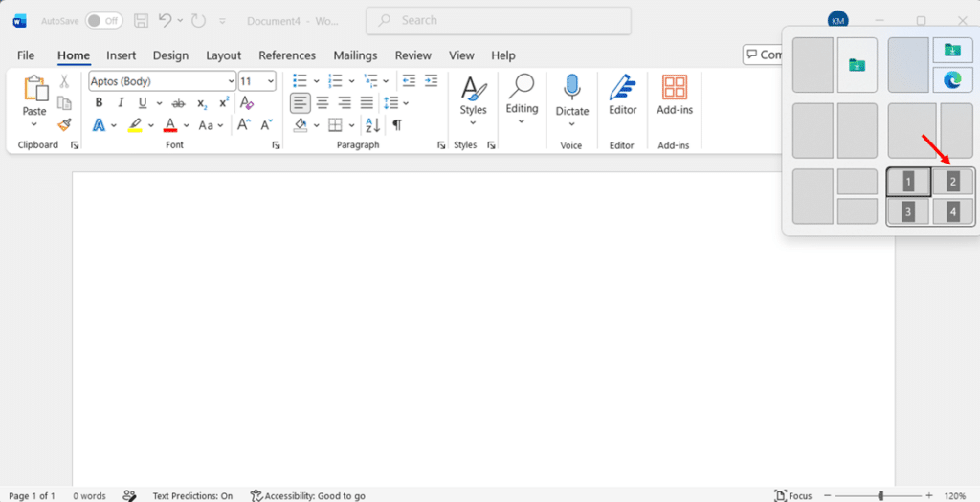Click the Redo arrow icon

click(x=199, y=21)
